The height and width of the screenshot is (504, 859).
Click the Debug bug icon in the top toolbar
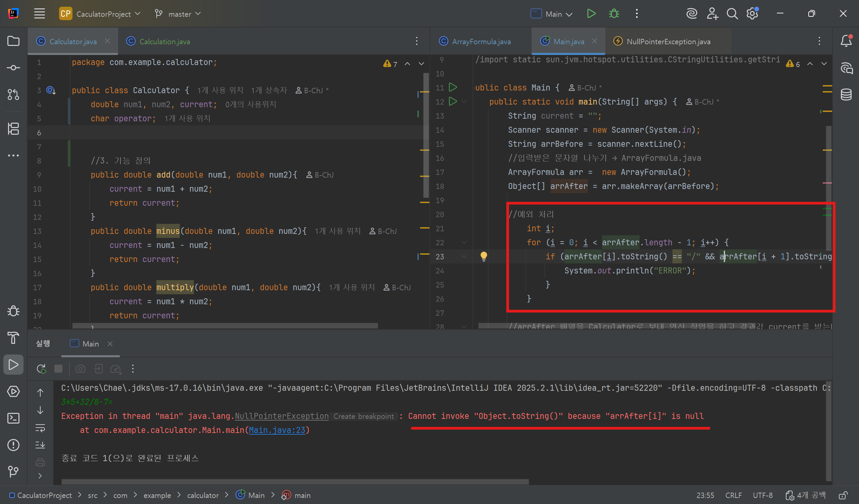tap(614, 14)
